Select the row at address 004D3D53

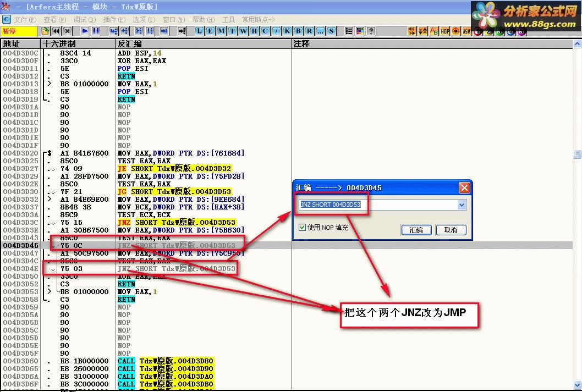coord(287,292)
